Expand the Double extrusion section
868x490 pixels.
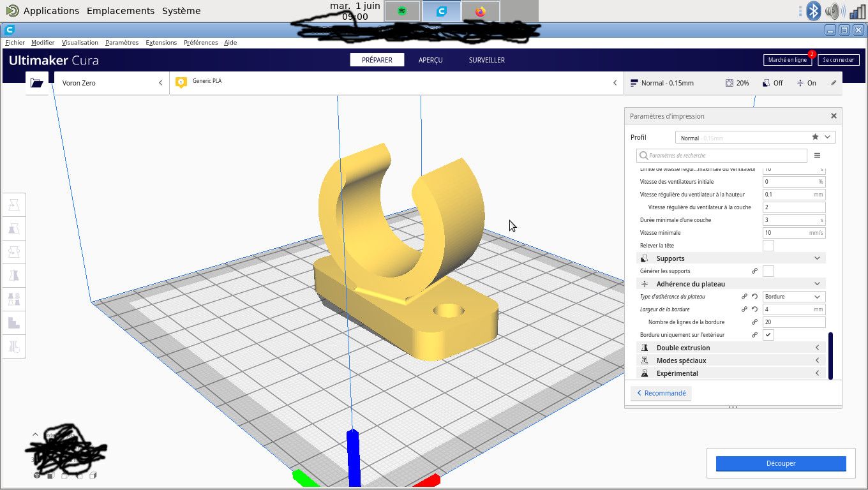pyautogui.click(x=731, y=348)
